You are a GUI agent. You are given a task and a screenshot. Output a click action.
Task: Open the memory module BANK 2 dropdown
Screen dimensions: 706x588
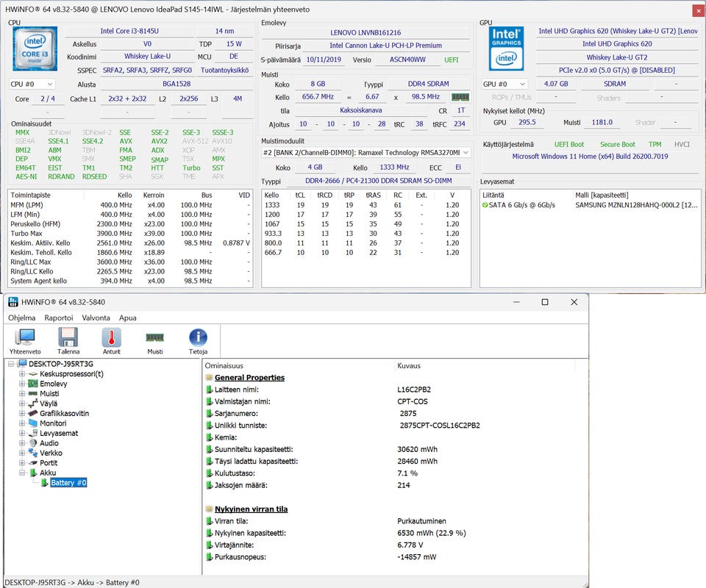point(366,153)
